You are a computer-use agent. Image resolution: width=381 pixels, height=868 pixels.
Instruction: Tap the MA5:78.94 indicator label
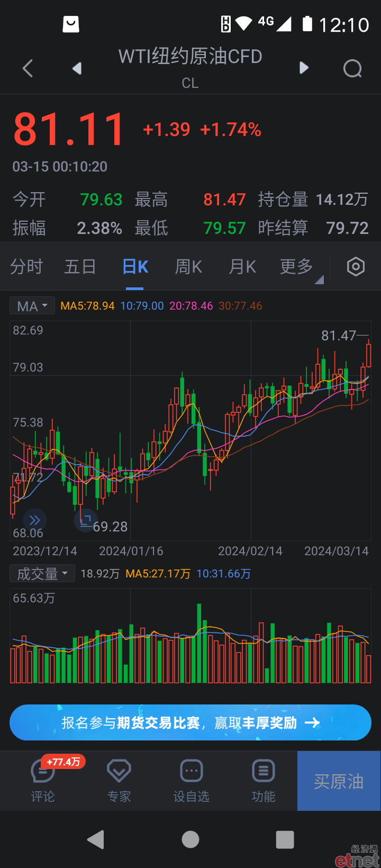[87, 306]
